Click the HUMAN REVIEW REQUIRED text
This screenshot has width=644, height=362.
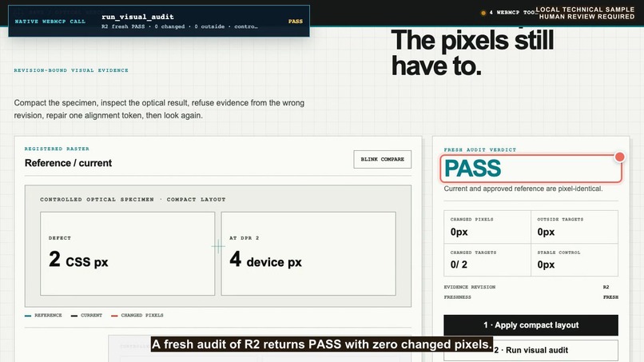point(587,17)
